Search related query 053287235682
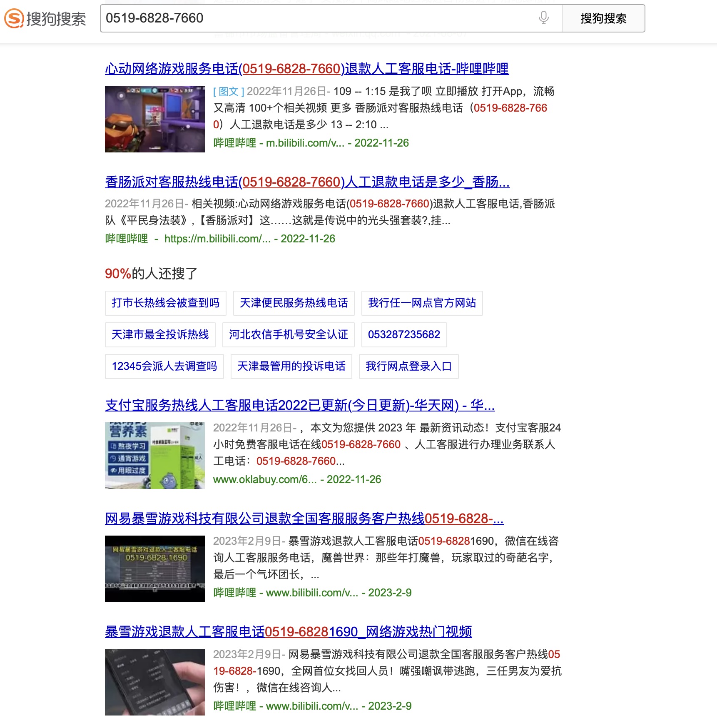 coord(403,335)
